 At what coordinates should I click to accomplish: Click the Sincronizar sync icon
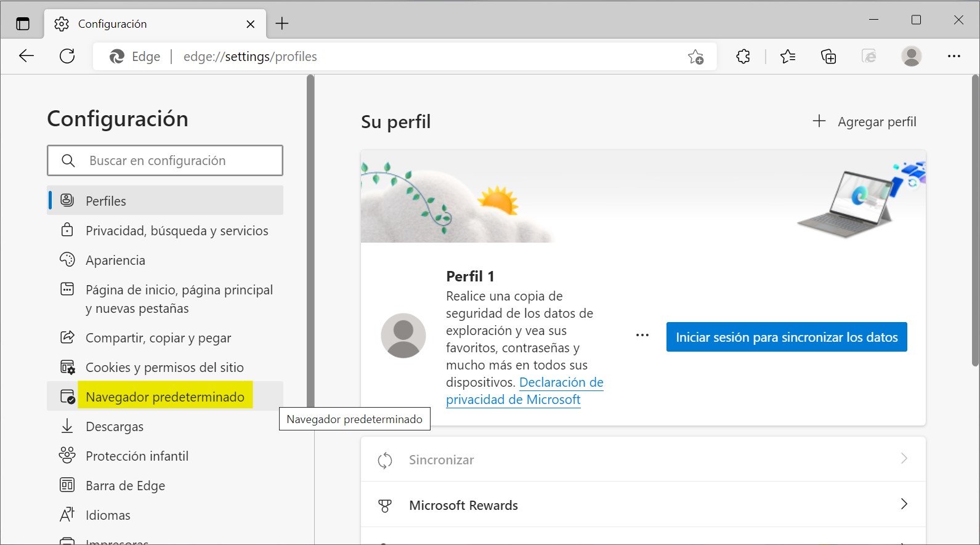point(385,460)
